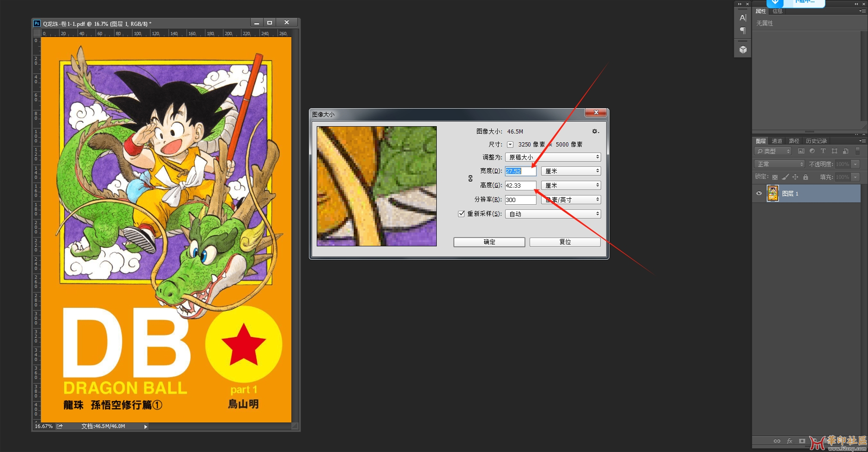Screen dimensions: 868x452
Task: Switch to the 通道 tab
Action: tap(777, 141)
